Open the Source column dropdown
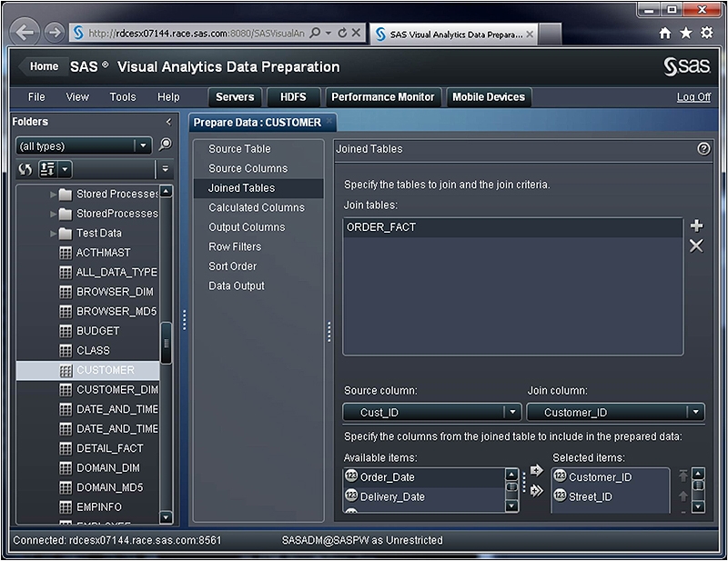Viewport: 728px width, 561px height. pyautogui.click(x=512, y=412)
